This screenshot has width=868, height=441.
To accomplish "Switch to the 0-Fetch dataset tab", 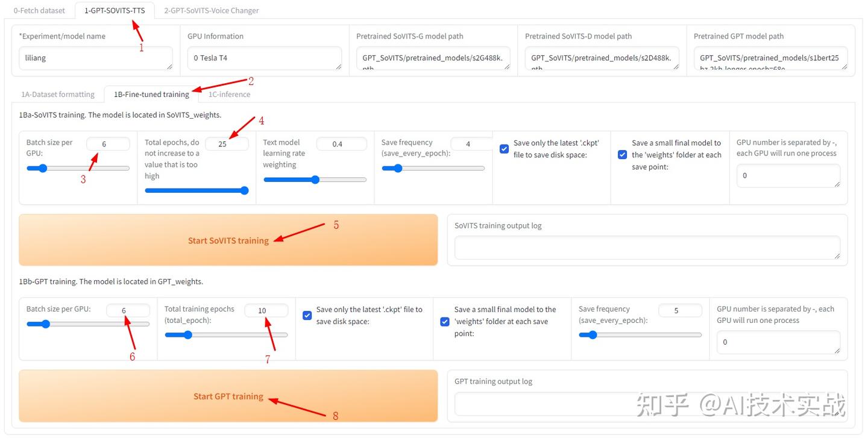I will point(39,10).
